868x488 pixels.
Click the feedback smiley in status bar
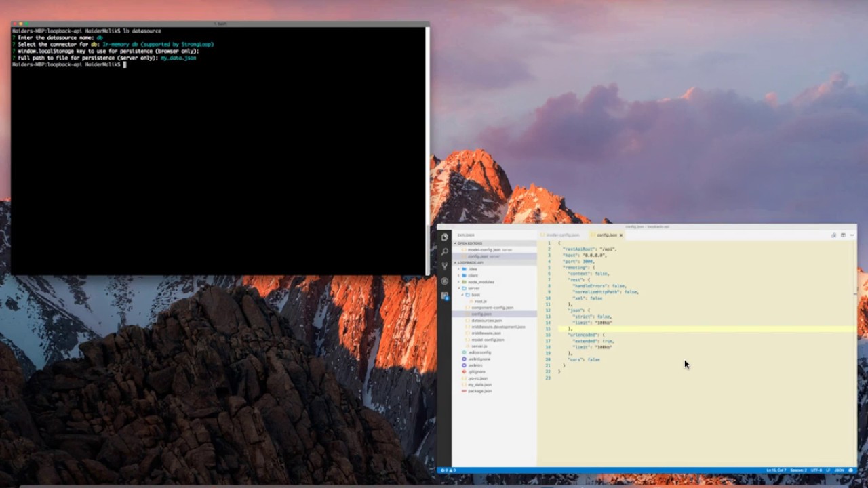pyautogui.click(x=850, y=470)
